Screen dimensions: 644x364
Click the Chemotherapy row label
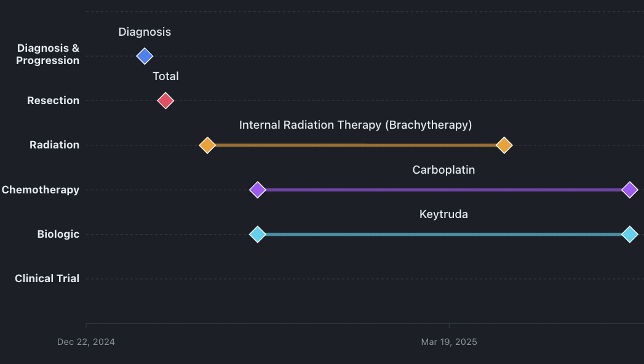click(41, 190)
